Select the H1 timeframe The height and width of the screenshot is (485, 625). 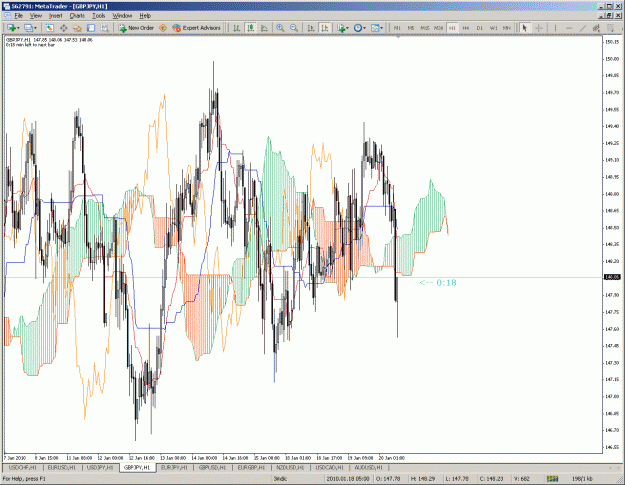452,28
